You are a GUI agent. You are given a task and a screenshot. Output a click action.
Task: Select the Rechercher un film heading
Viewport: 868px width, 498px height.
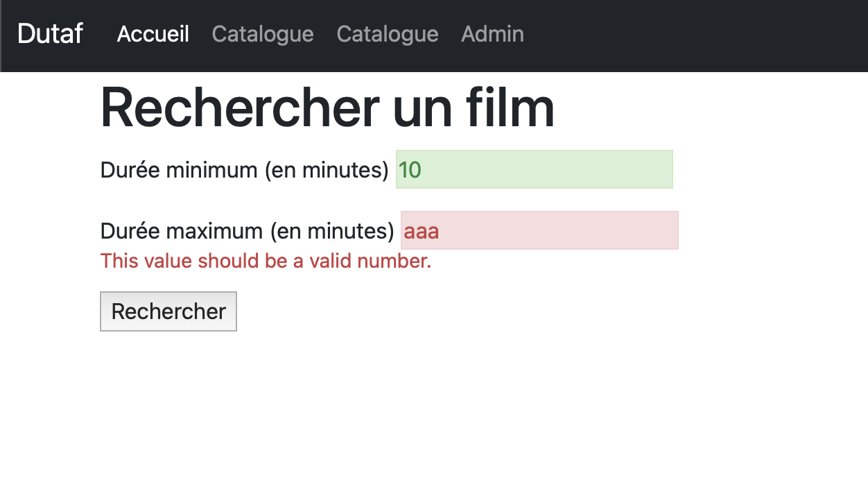327,108
